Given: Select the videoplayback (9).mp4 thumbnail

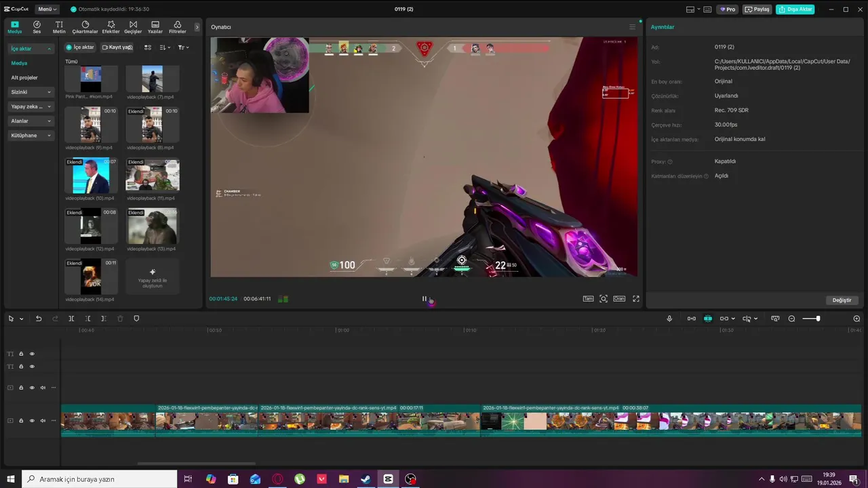Looking at the screenshot, I should pos(91,124).
